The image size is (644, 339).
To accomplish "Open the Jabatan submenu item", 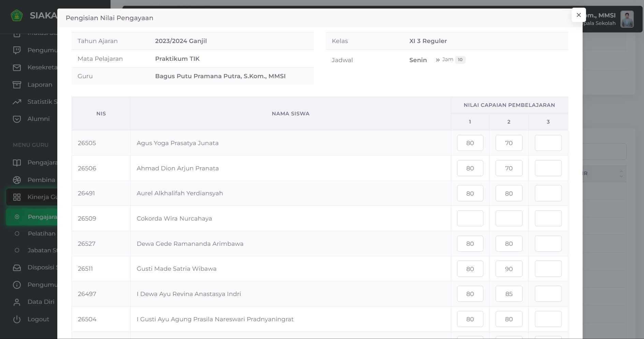I will coord(32,250).
